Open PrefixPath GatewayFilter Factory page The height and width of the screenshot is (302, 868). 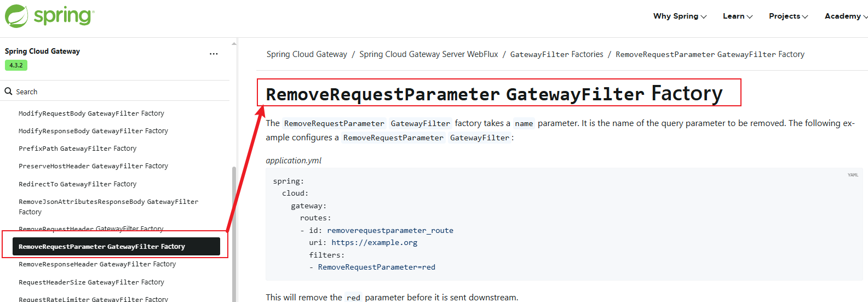(77, 149)
